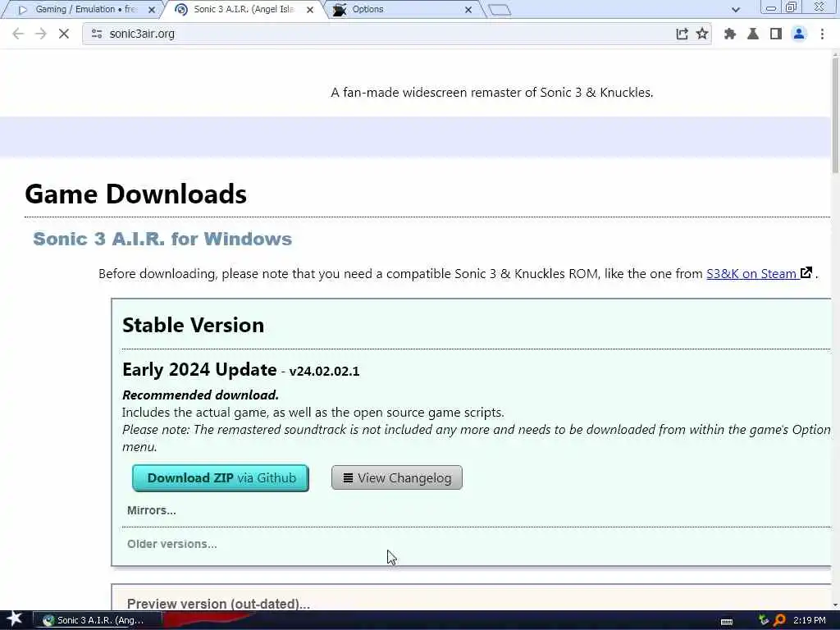Viewport: 840px width, 630px height.
Task: Click Download ZIP via Github button
Action: tap(220, 478)
